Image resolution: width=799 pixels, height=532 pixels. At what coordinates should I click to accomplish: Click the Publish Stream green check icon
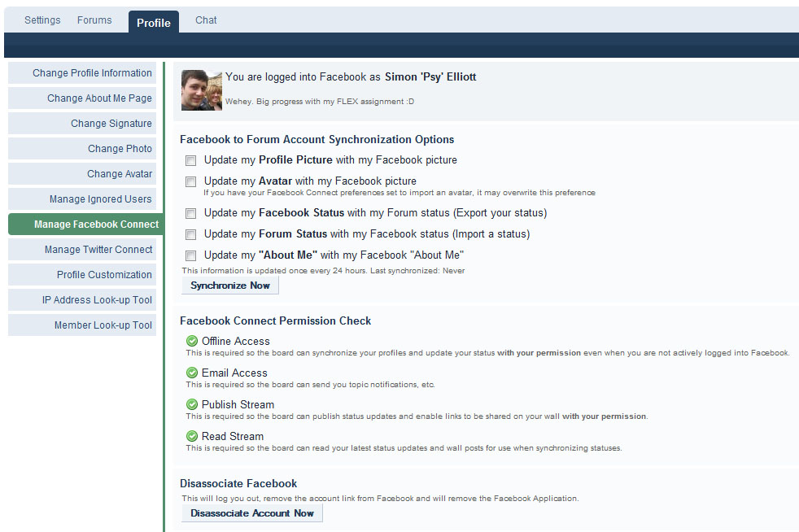[x=192, y=405]
